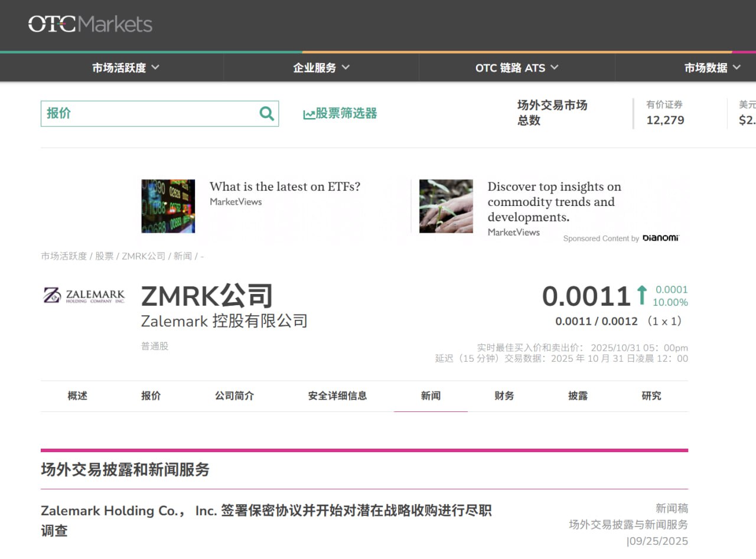This screenshot has width=756, height=559.
Task: Open the 安全详细信息 tab
Action: [x=337, y=396]
